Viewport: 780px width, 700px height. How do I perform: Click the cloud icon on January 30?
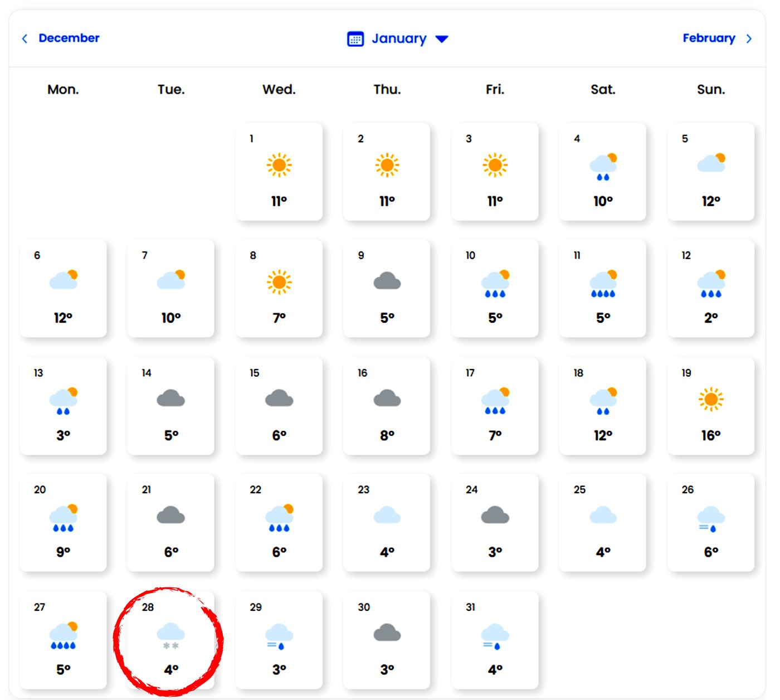point(387,633)
